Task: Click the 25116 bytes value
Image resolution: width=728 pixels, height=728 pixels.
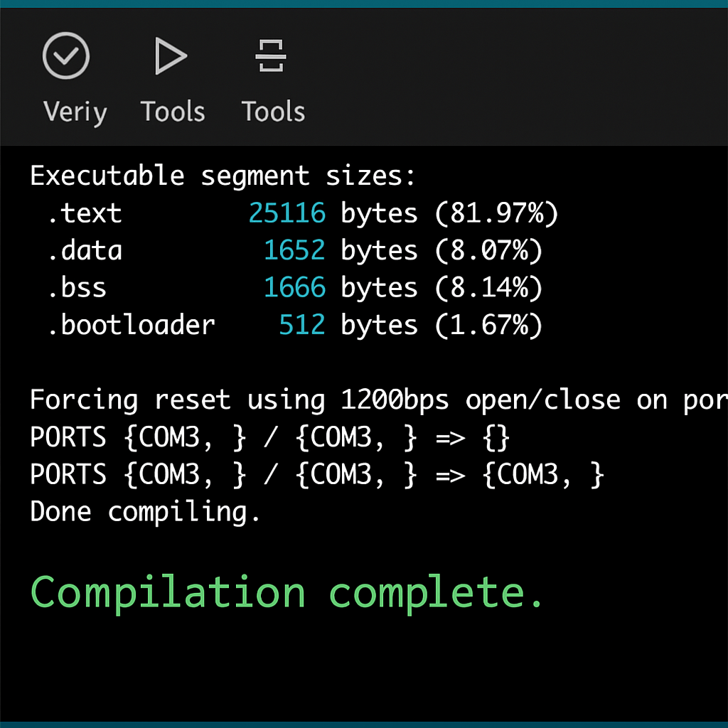Action: point(287,213)
